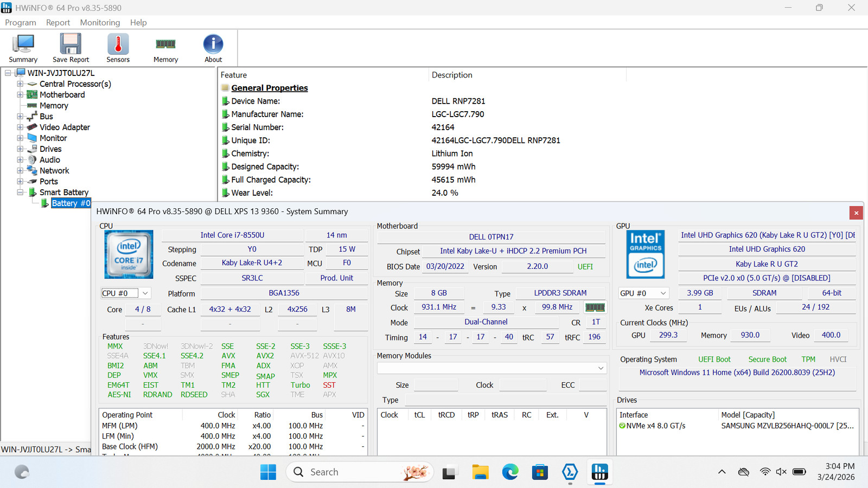Open the Summary toolbar icon
Image resolution: width=868 pixels, height=488 pixels.
click(x=23, y=48)
